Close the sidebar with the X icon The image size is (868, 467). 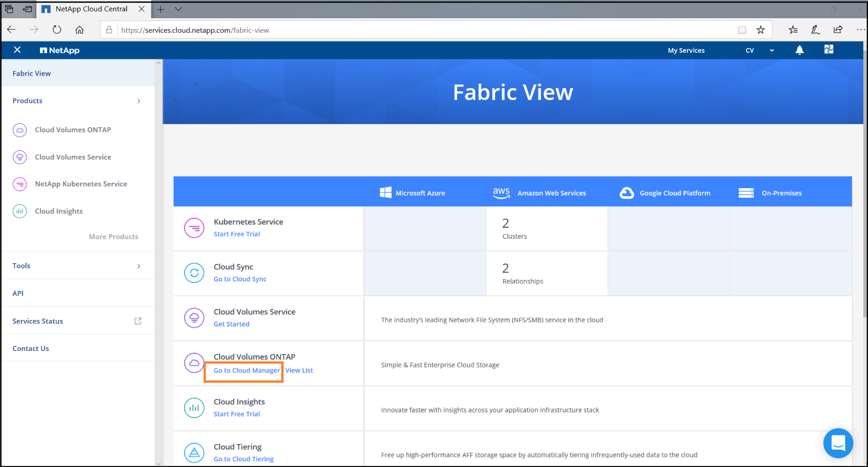click(17, 50)
